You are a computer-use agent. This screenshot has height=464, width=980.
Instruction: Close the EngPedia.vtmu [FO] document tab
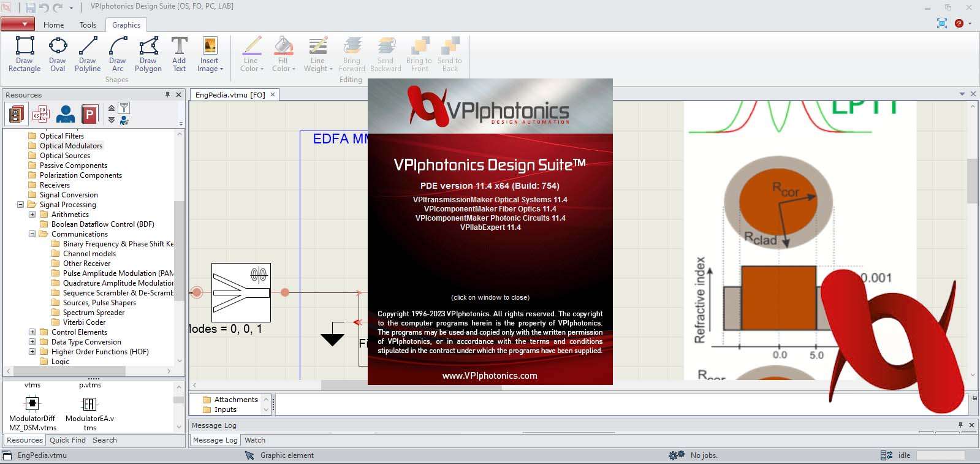273,94
